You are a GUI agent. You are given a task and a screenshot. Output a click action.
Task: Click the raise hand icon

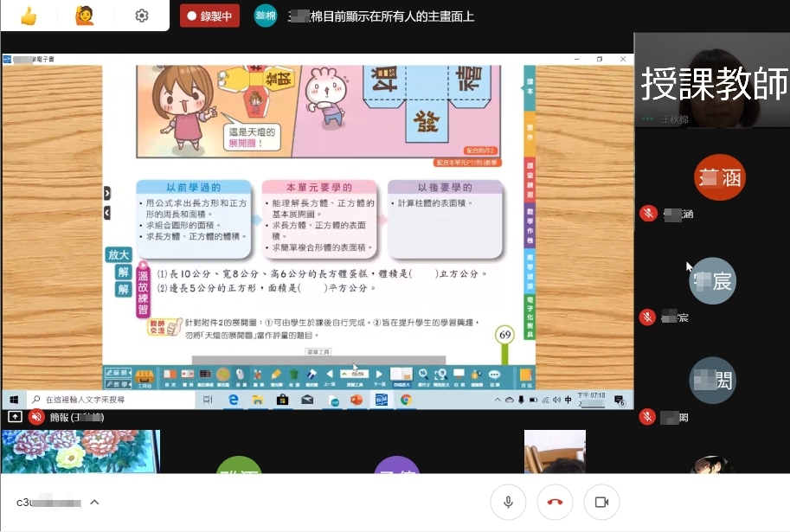(84, 16)
